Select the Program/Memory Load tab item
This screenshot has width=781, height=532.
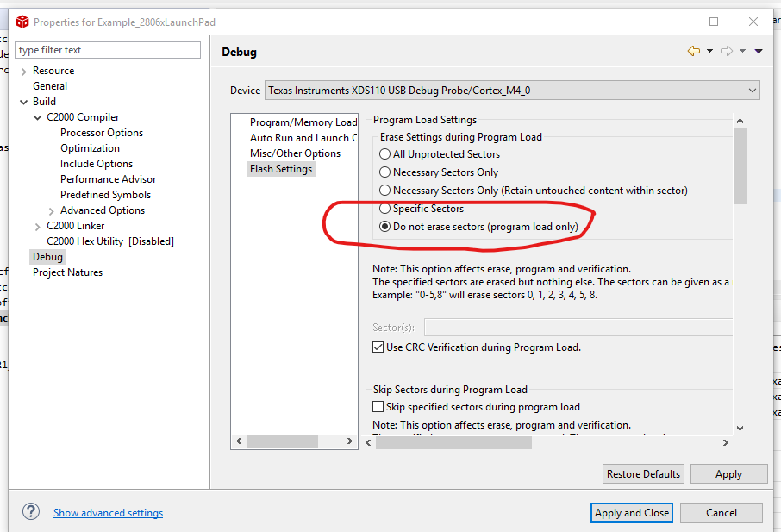(x=303, y=122)
